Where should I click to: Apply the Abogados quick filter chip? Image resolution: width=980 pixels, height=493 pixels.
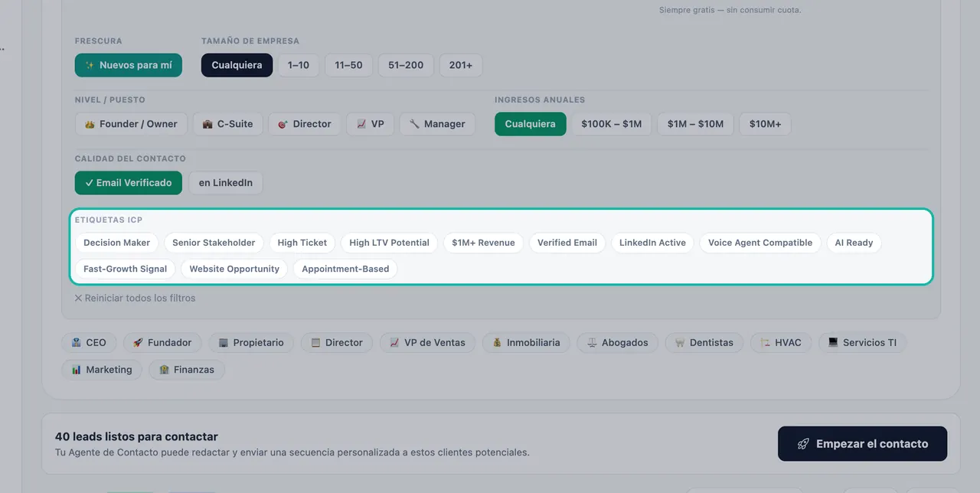coord(618,342)
